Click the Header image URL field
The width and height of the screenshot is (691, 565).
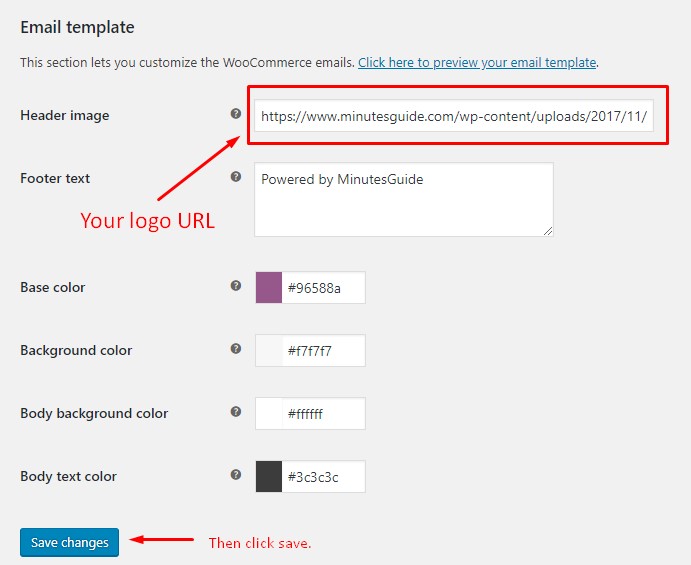454,116
